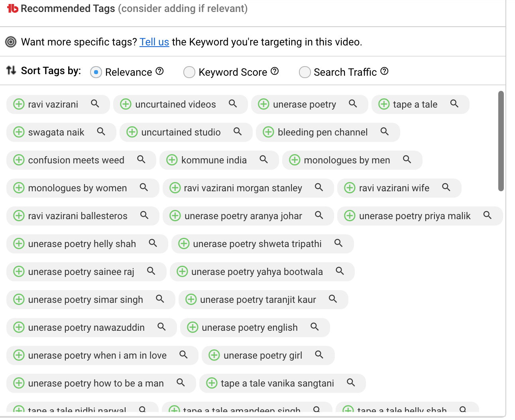Viewport: 515px width, 420px height.
Task: Search 'unerase poetry girl' magnifier icon
Action: [319, 355]
